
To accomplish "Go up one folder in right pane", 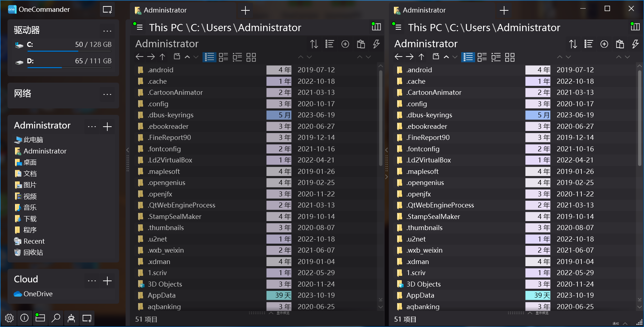I will click(x=421, y=57).
